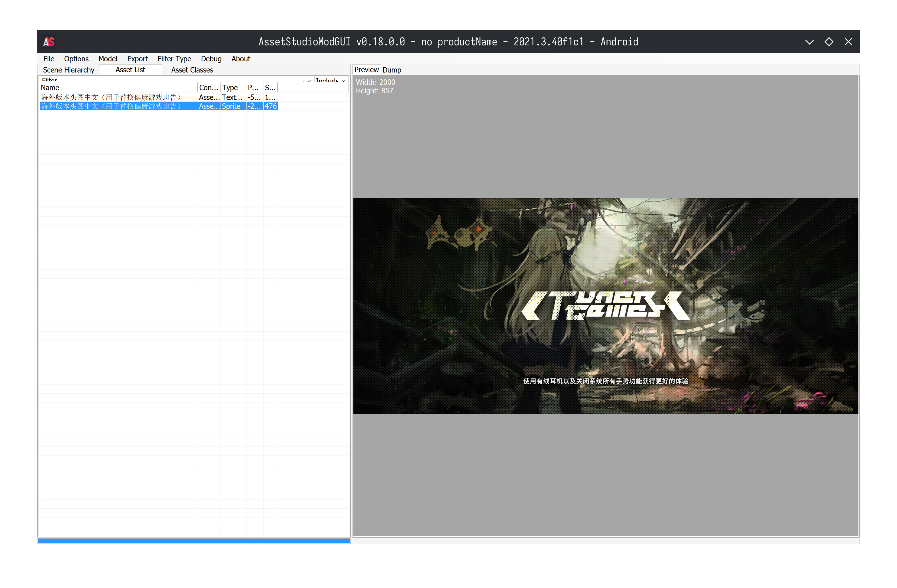Close the AssetStudioModGUI window
897x588 pixels.
coord(848,42)
